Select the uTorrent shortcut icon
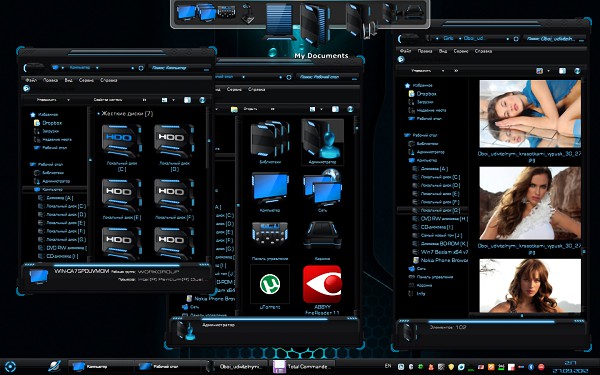Screen dimensions: 600x375 tap(270, 284)
